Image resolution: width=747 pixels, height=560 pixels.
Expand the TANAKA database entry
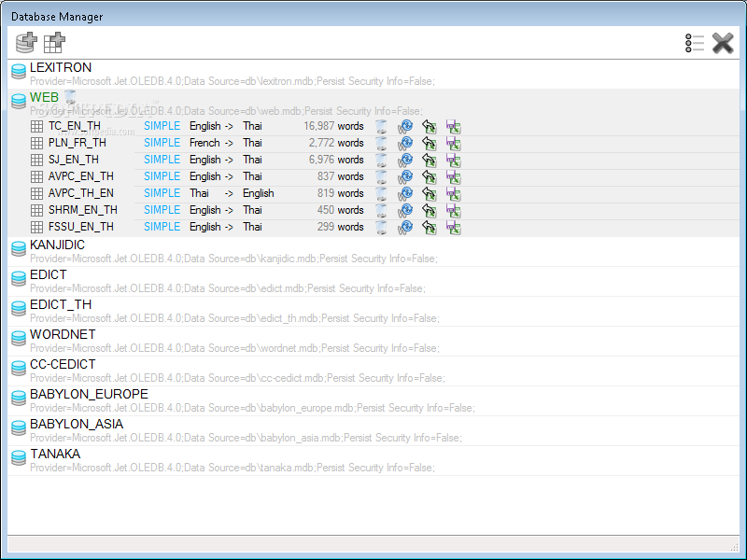[19, 457]
